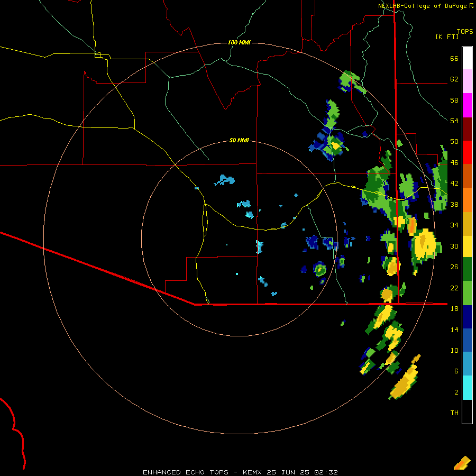Click the 30 value on legend

tap(454, 246)
